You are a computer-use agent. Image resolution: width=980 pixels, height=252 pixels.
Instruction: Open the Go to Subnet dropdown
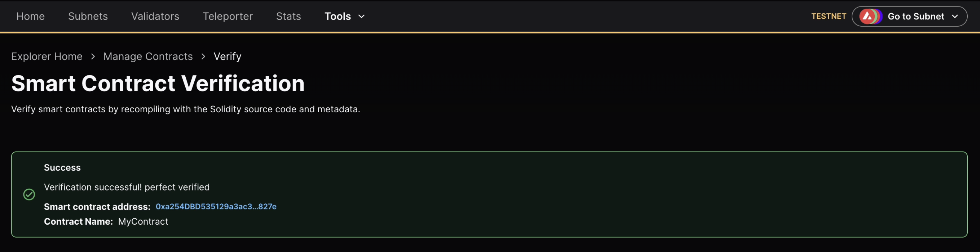[x=915, y=16]
